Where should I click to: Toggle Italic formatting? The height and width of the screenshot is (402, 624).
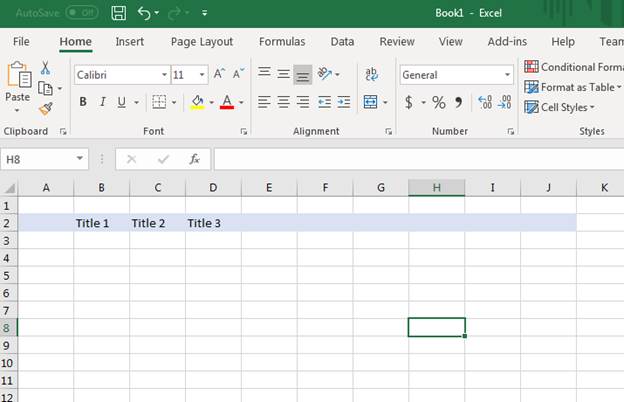pyautogui.click(x=103, y=102)
